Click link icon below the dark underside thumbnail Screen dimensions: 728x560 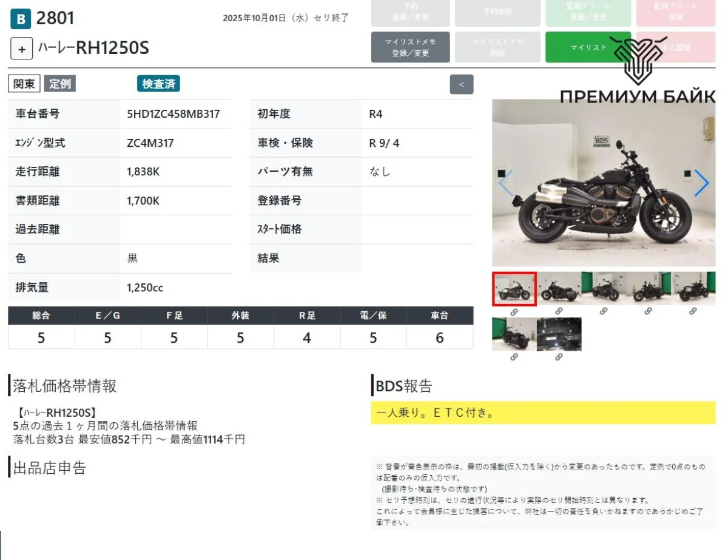point(559,357)
